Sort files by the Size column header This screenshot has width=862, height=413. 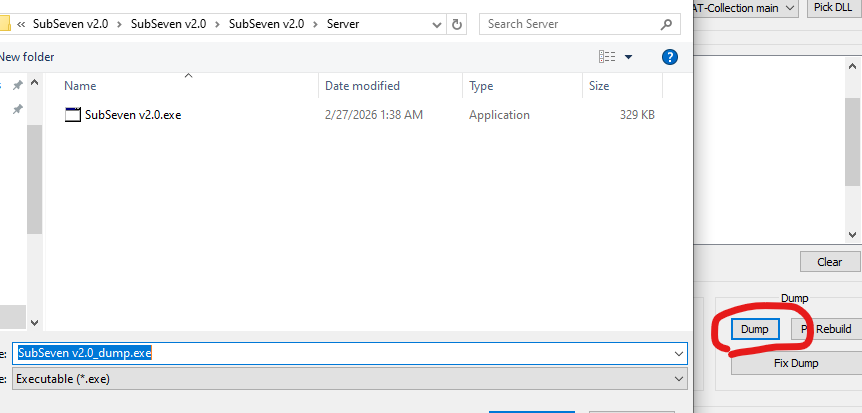coord(599,86)
